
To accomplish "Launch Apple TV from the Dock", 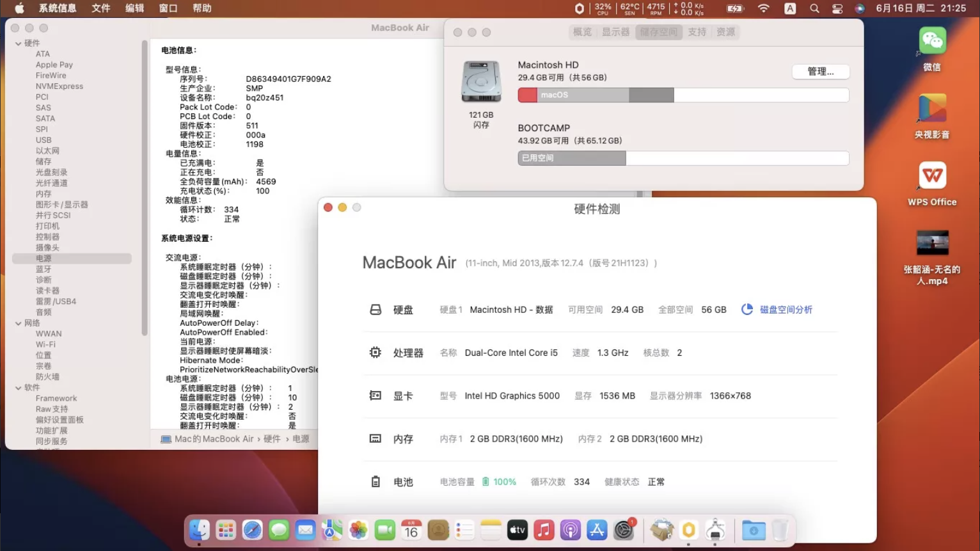I will coord(518,530).
